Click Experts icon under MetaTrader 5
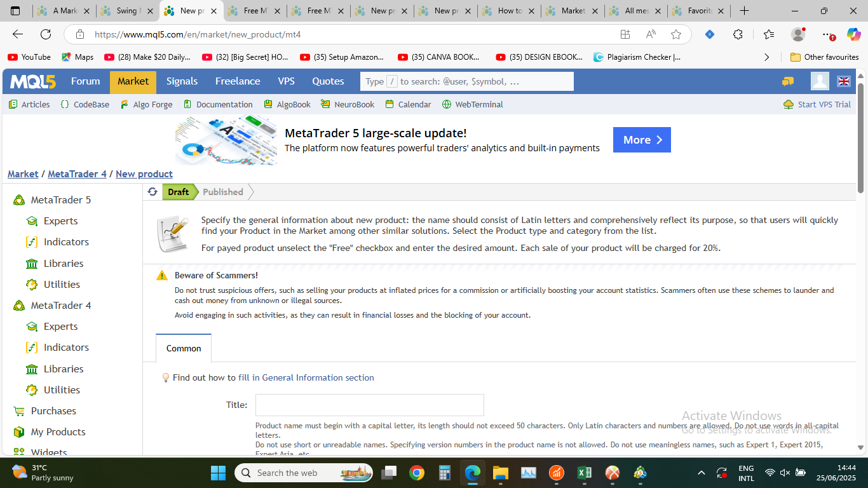Screen dimensions: 868x488 [32, 221]
